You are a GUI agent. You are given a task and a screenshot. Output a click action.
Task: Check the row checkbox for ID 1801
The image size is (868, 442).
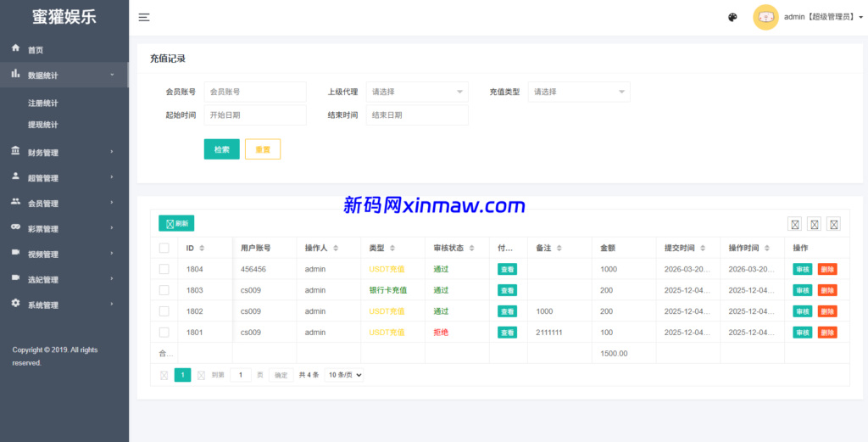pyautogui.click(x=164, y=333)
